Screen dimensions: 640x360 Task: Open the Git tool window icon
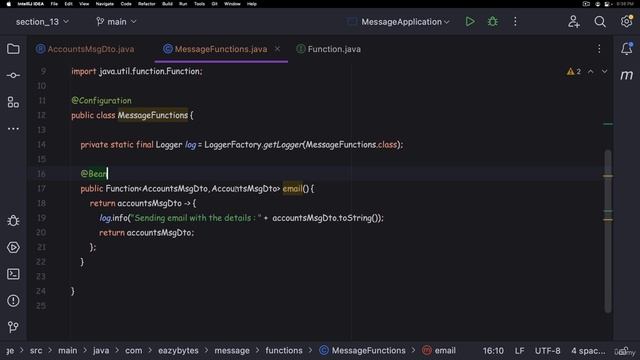tap(13, 327)
